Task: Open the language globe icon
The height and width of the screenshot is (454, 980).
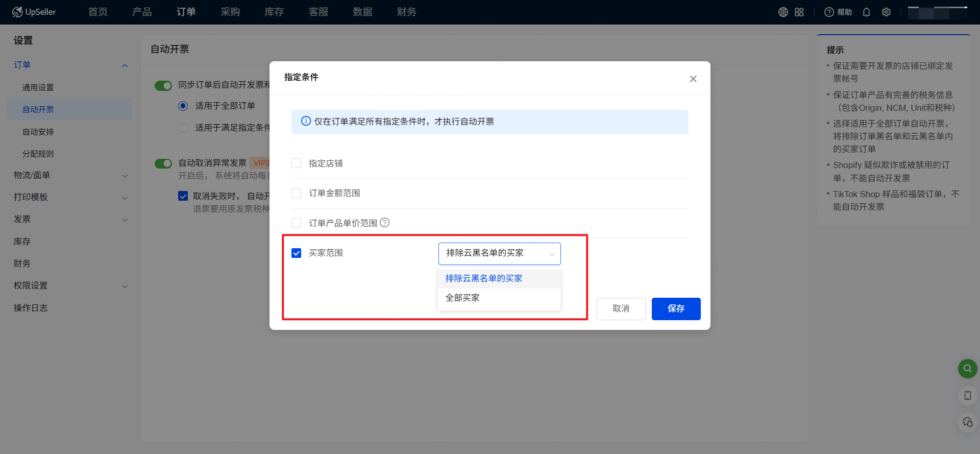Action: pos(783,12)
